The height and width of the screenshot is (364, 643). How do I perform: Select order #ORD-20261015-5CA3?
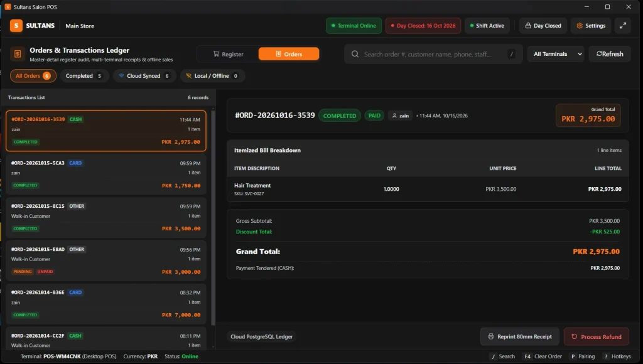coord(105,174)
